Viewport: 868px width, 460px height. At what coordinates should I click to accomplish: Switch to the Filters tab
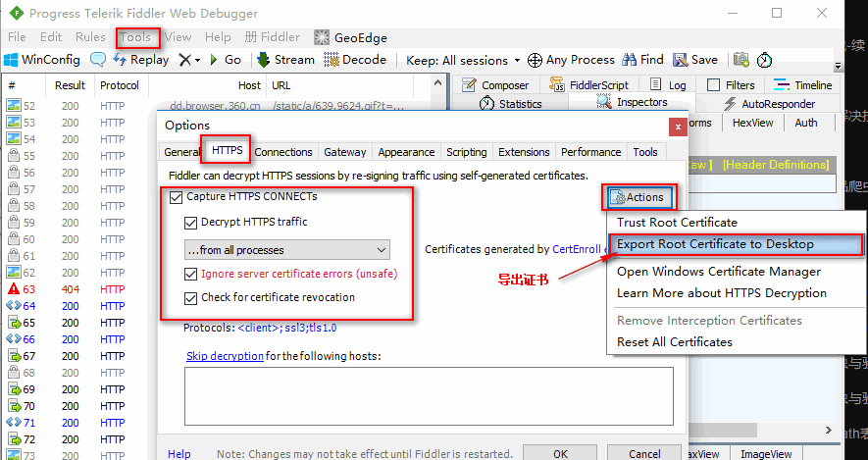pyautogui.click(x=731, y=84)
